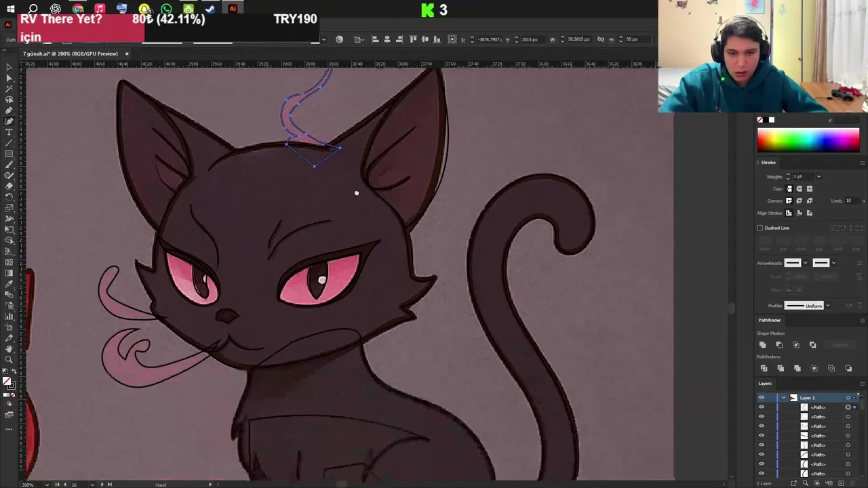Apply Intersect shape mode
Image resolution: width=868 pixels, height=488 pixels.
[796, 345]
